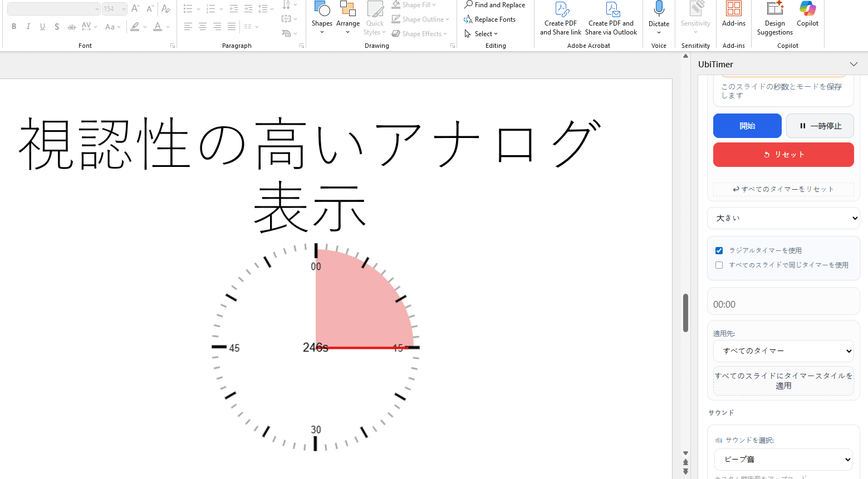Viewport: 868px width, 479px height.
Task: Open the timer size dropdown showing 大きい
Action: click(x=783, y=218)
